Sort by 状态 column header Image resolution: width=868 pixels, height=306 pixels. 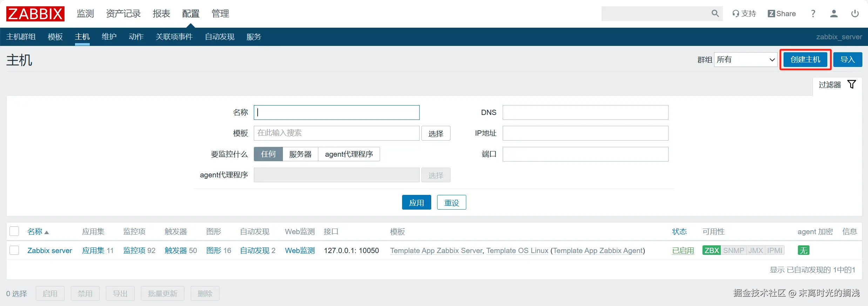pyautogui.click(x=679, y=231)
